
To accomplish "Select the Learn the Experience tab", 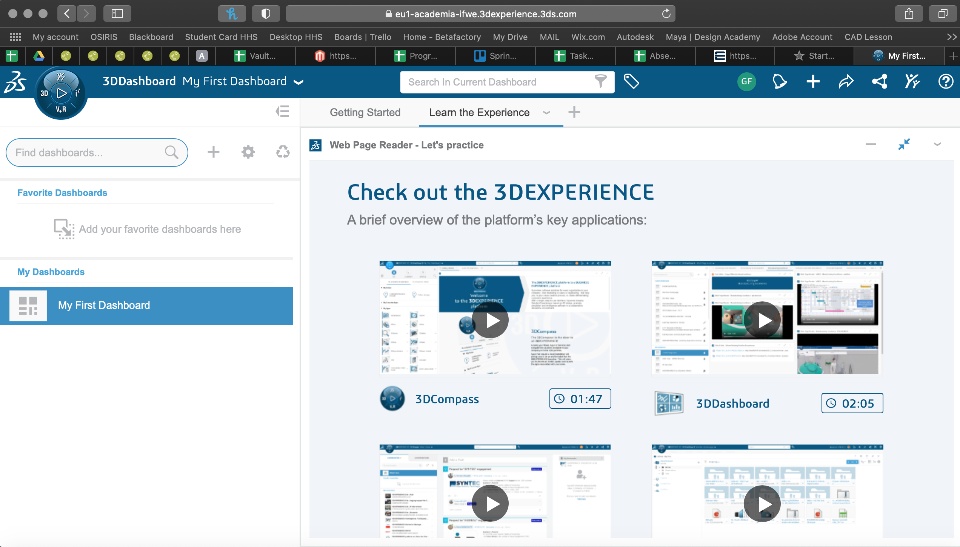I will point(479,113).
